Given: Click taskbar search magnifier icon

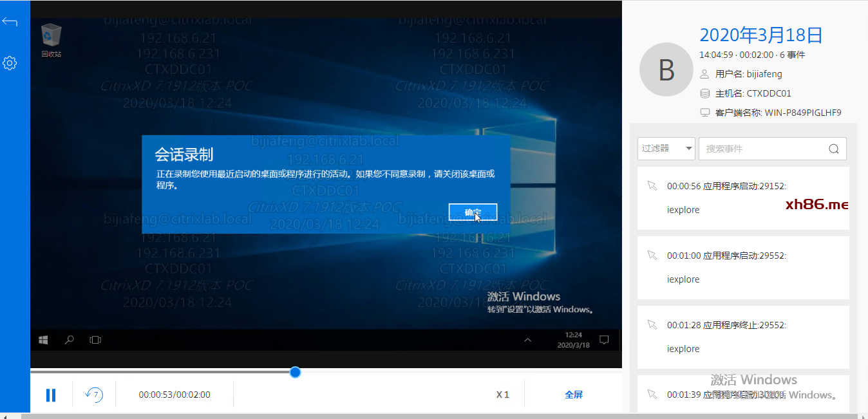Looking at the screenshot, I should pyautogui.click(x=70, y=340).
